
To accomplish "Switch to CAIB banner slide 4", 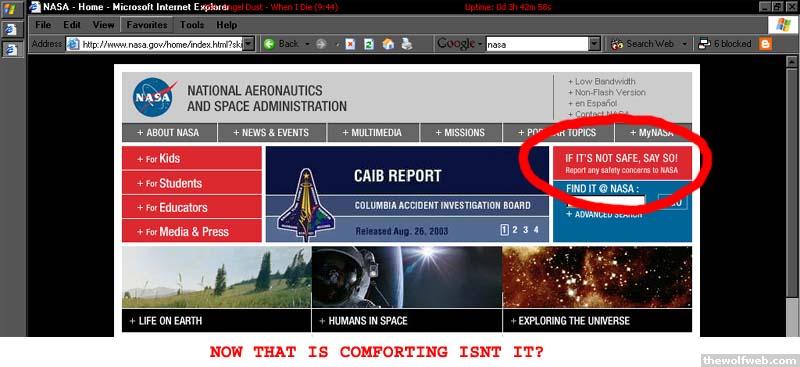I will (x=536, y=230).
